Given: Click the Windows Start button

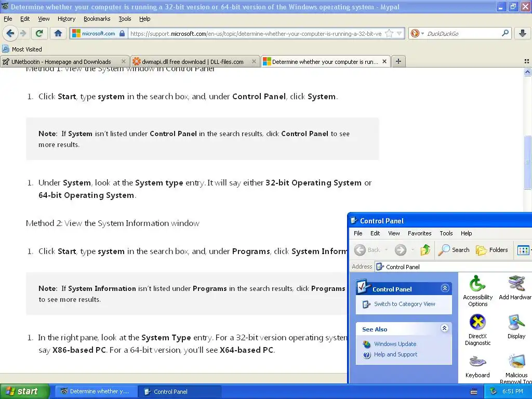Looking at the screenshot, I should [x=25, y=392].
